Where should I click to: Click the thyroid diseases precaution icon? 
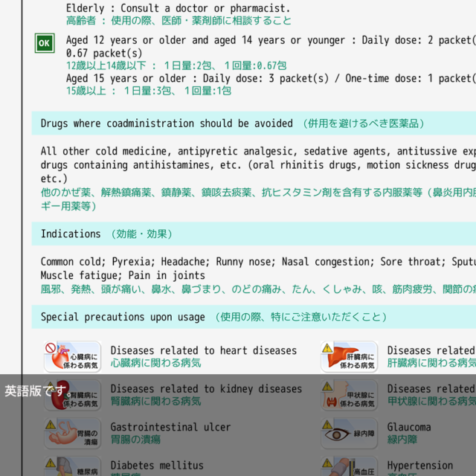coord(349,395)
